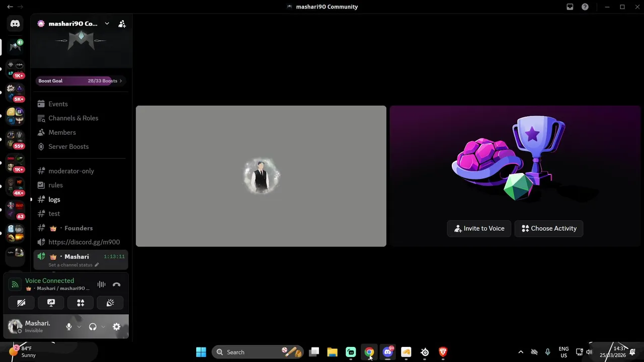644x362 pixels.
Task: Select the Mashari voice channel
Action: (81, 260)
